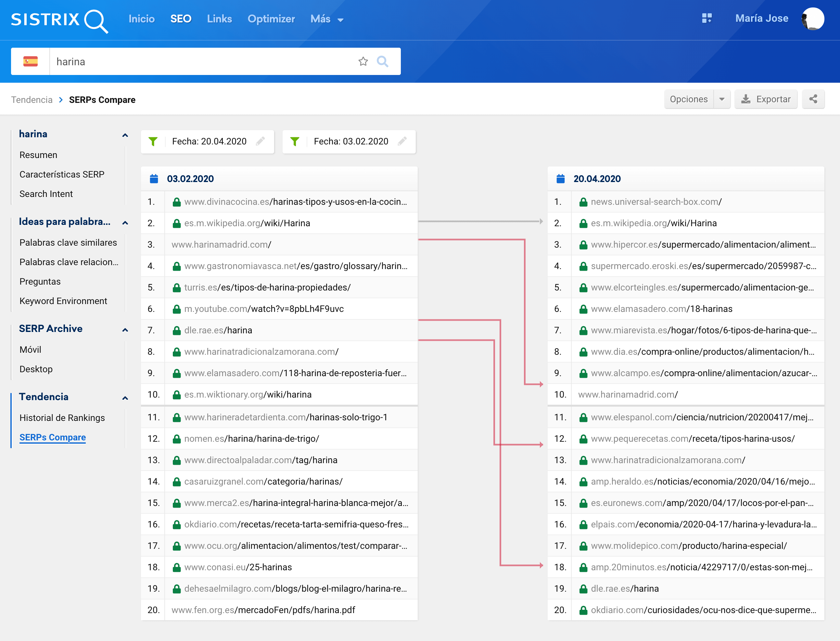The height and width of the screenshot is (641, 840).
Task: Collapse the SERP Archive sidebar section
Action: pos(125,330)
